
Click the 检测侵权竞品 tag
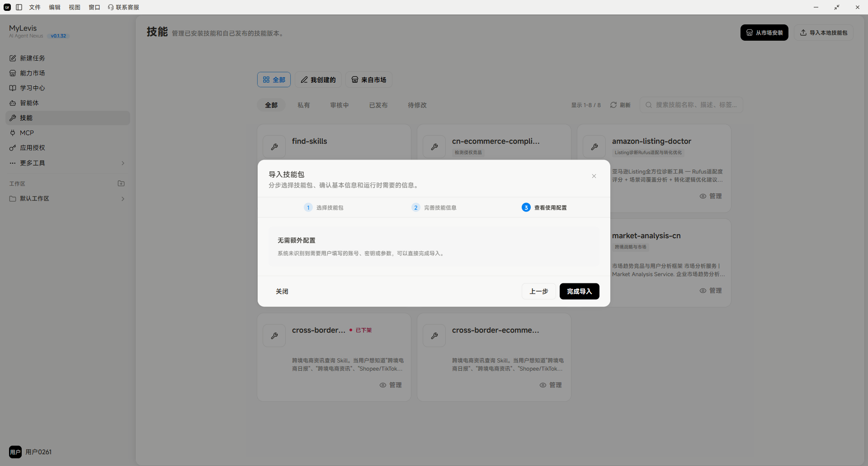point(468,153)
